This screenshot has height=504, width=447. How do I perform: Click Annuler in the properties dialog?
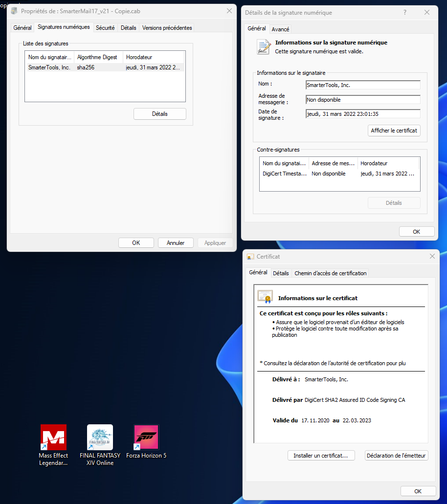pos(176,243)
